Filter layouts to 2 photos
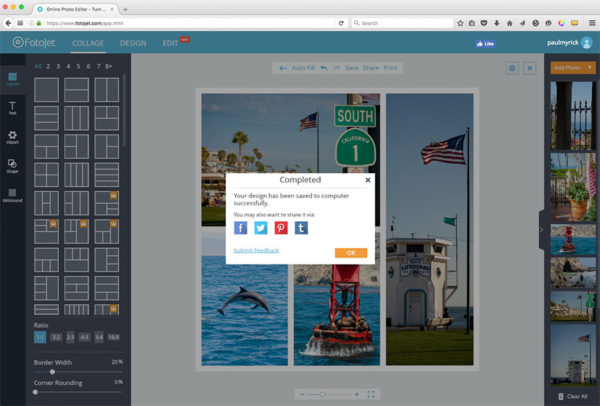Viewport: 600px width, 406px height. coord(48,66)
